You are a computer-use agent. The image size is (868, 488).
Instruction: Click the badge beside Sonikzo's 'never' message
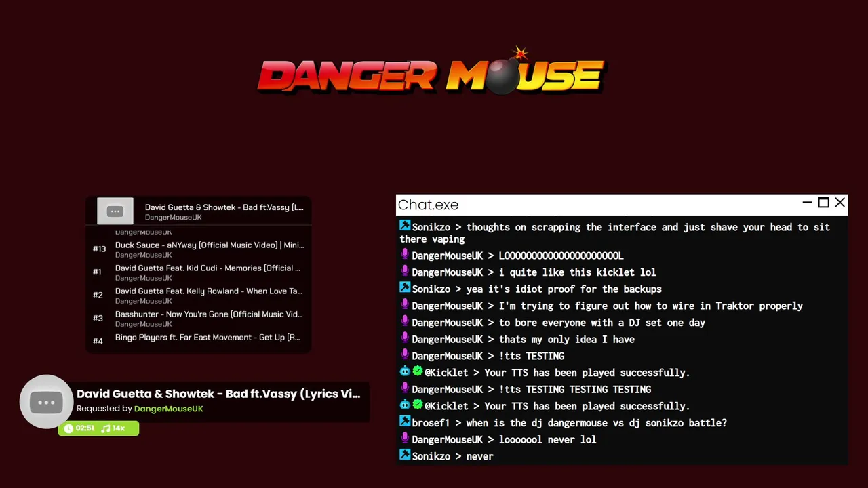click(x=405, y=455)
